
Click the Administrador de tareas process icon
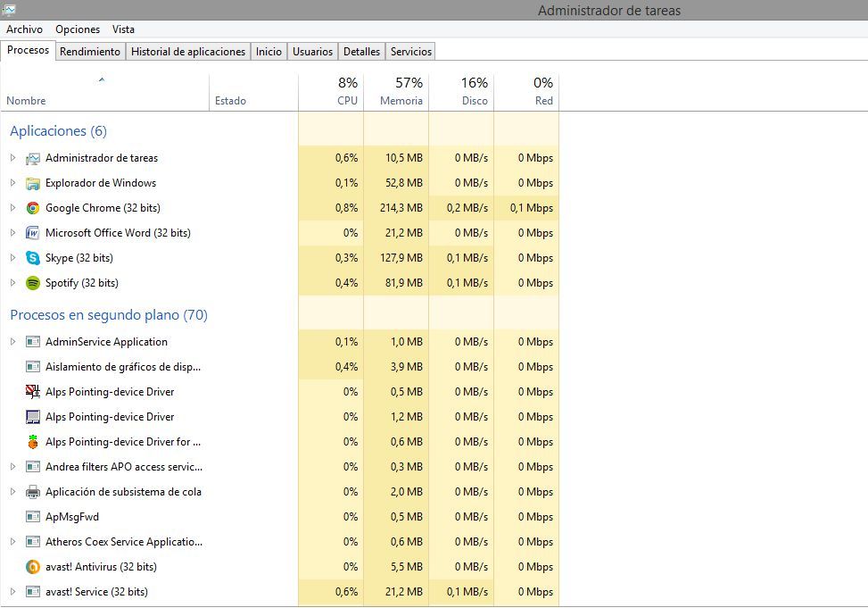click(x=33, y=159)
